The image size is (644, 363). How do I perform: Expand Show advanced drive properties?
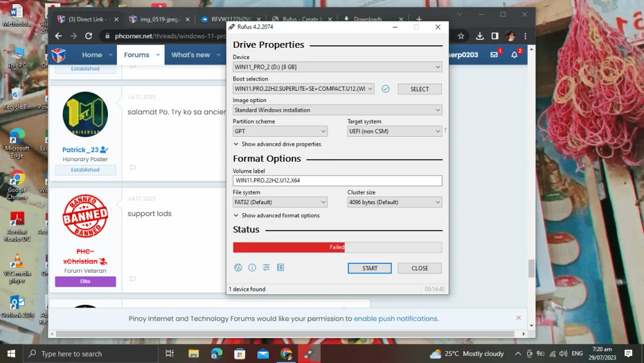click(x=277, y=144)
